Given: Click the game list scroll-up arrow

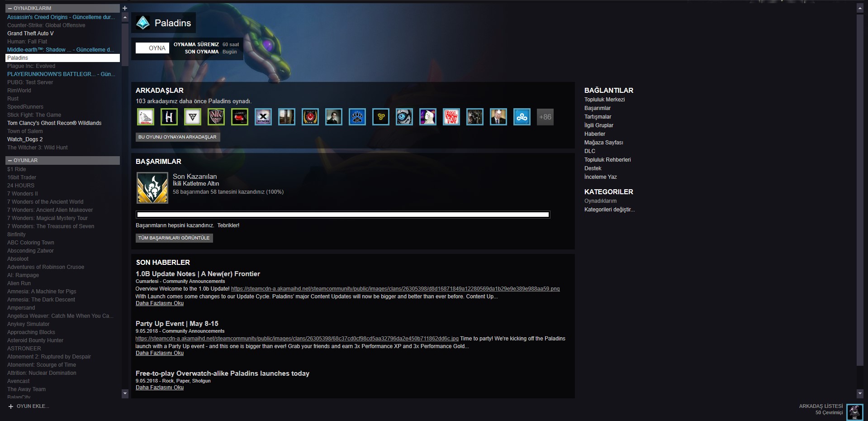Looking at the screenshot, I should click(125, 17).
